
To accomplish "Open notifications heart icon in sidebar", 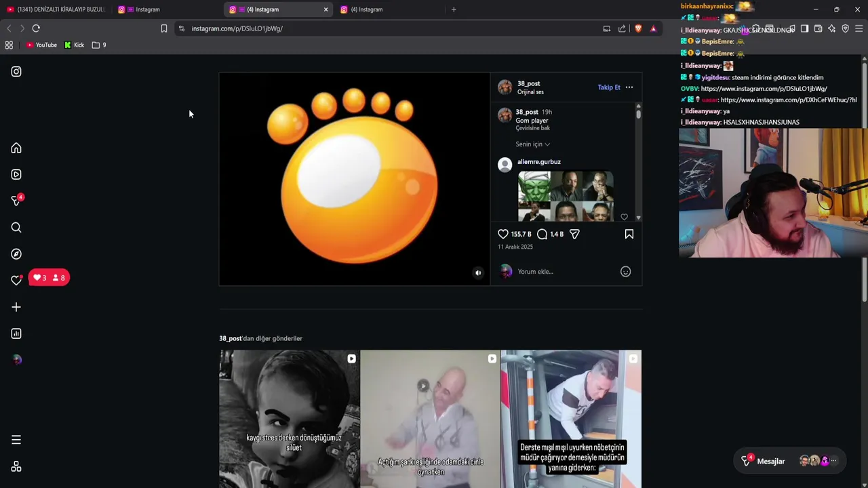I will pyautogui.click(x=16, y=281).
